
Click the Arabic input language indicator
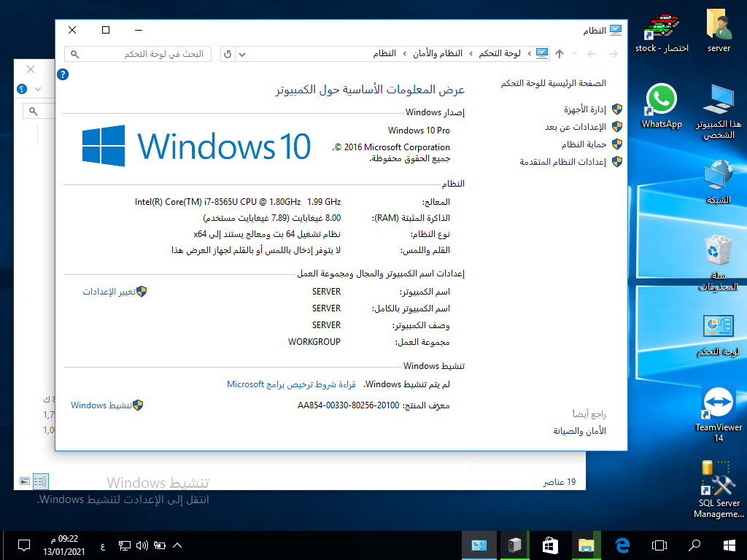102,545
